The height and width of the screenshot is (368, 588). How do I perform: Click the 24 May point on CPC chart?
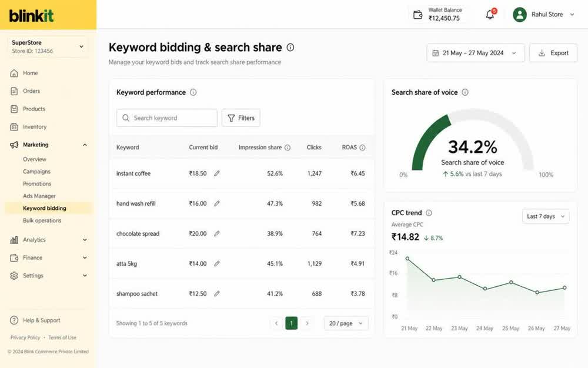point(485,289)
